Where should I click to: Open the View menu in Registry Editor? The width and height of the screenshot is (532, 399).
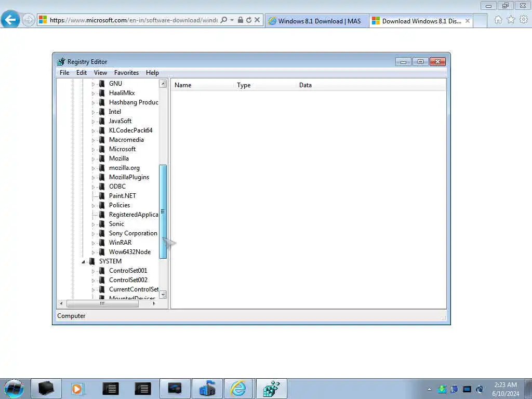click(x=100, y=73)
